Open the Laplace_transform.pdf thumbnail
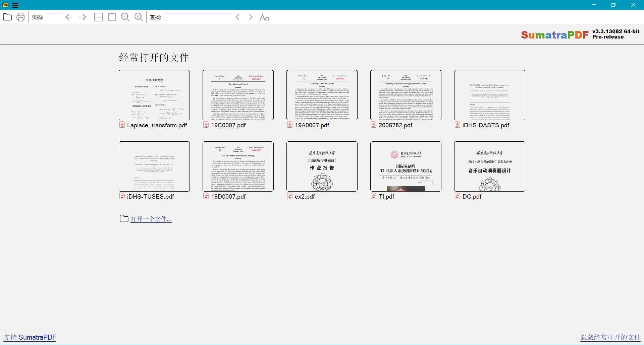This screenshot has height=345, width=644. 154,95
